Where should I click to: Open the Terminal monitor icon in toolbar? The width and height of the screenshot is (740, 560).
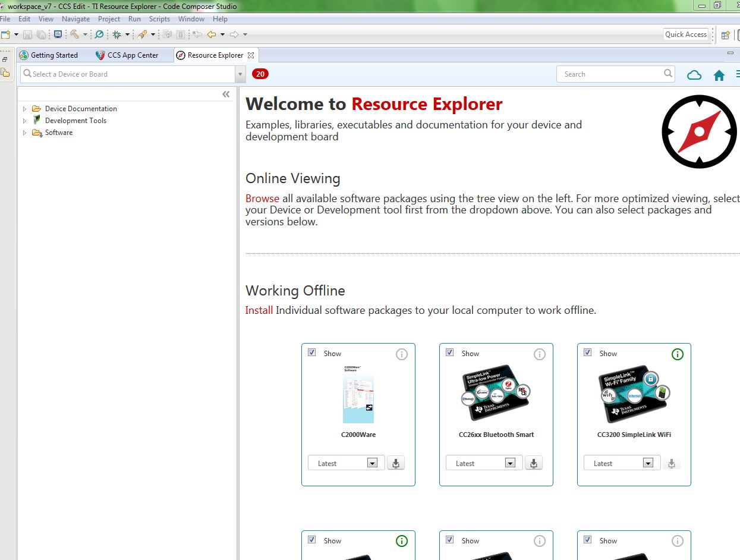click(x=58, y=34)
